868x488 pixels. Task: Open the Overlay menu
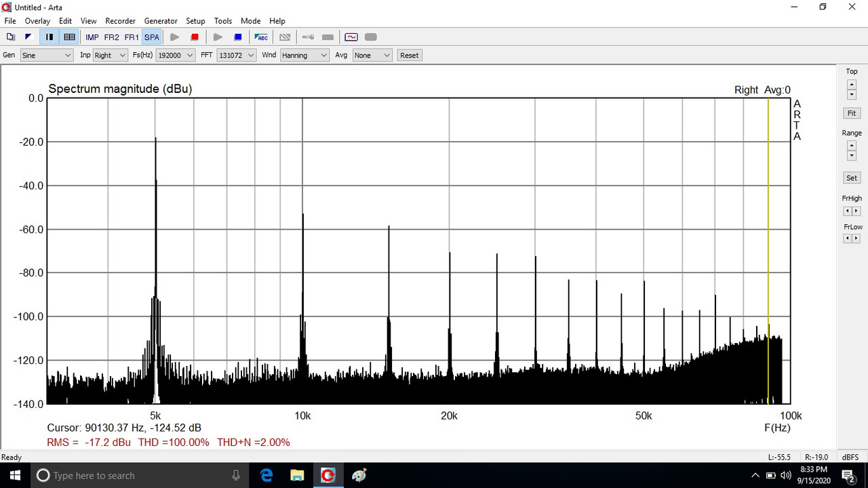coord(37,21)
